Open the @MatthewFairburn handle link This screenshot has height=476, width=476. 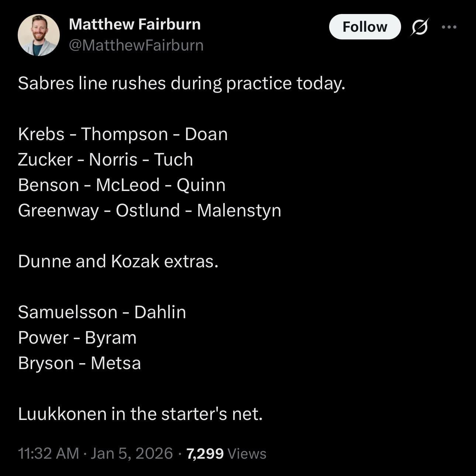(x=136, y=45)
